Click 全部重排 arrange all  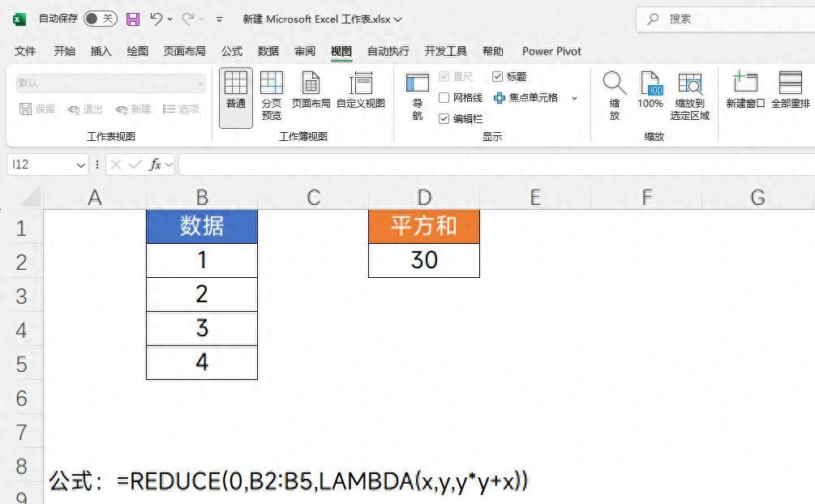791,91
